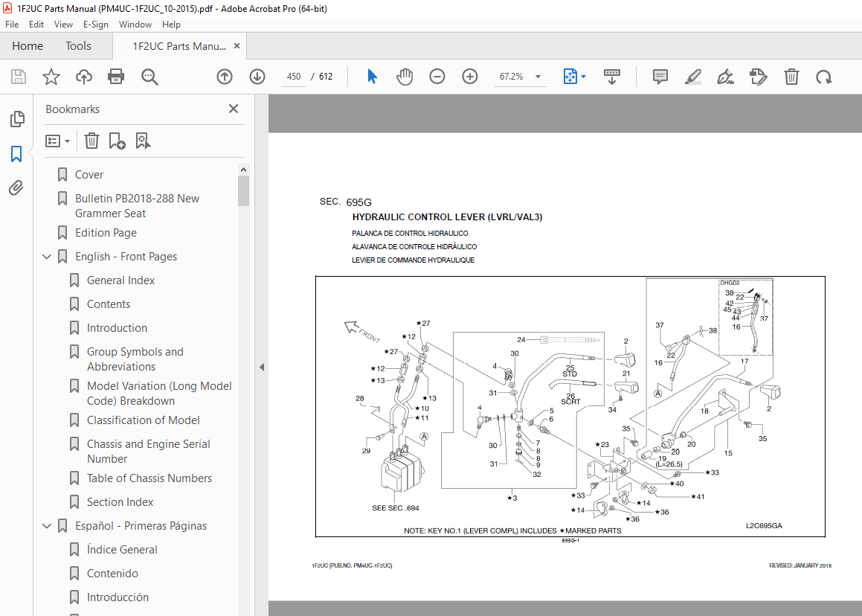Collapse Español - Primeras Páginas bookmark

coord(47,526)
